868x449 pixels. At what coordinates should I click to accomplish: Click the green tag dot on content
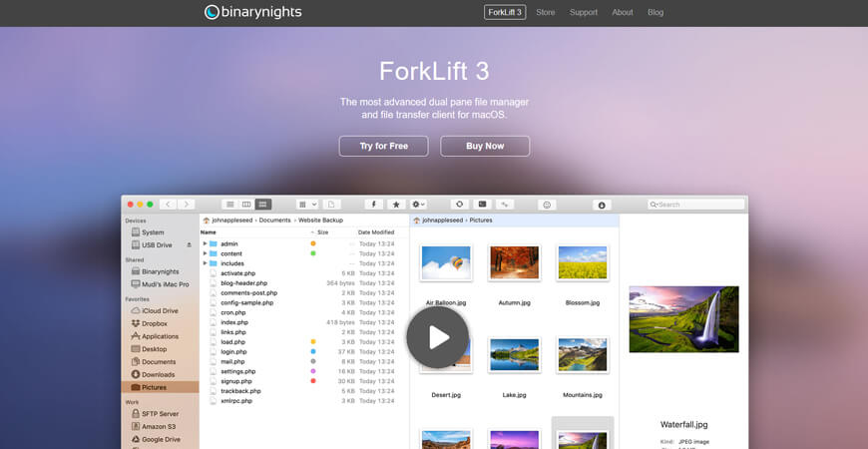312,253
